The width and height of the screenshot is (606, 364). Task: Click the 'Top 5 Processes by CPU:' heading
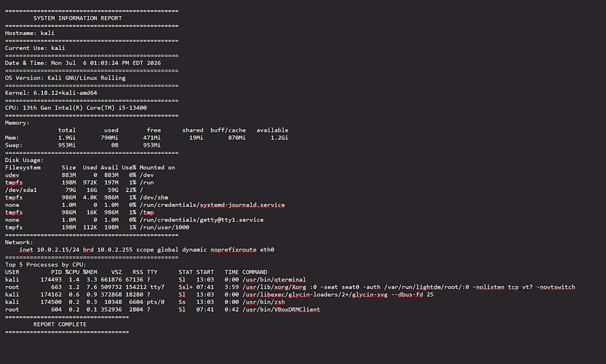click(x=46, y=265)
